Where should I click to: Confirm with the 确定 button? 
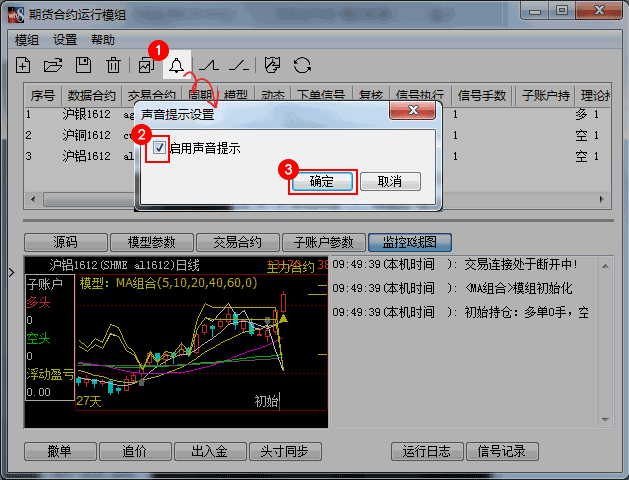point(322,182)
